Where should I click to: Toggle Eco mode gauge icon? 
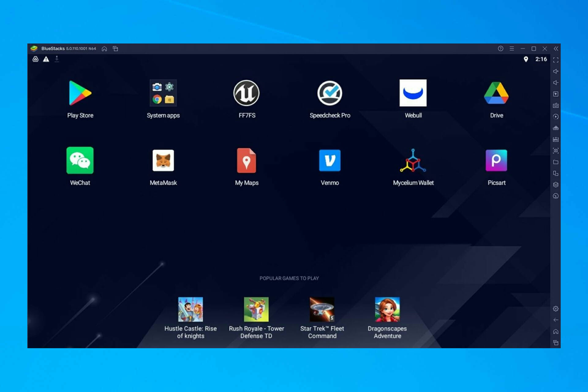pyautogui.click(x=556, y=196)
